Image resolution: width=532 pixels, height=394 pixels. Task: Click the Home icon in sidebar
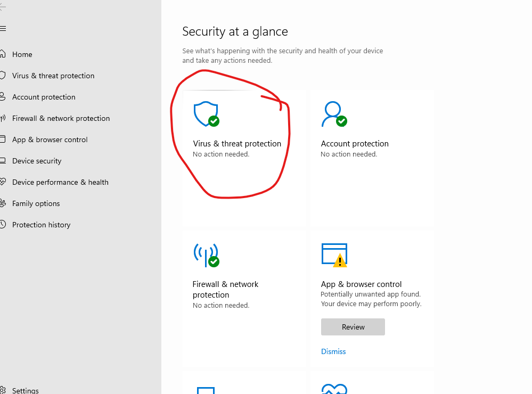(x=3, y=54)
